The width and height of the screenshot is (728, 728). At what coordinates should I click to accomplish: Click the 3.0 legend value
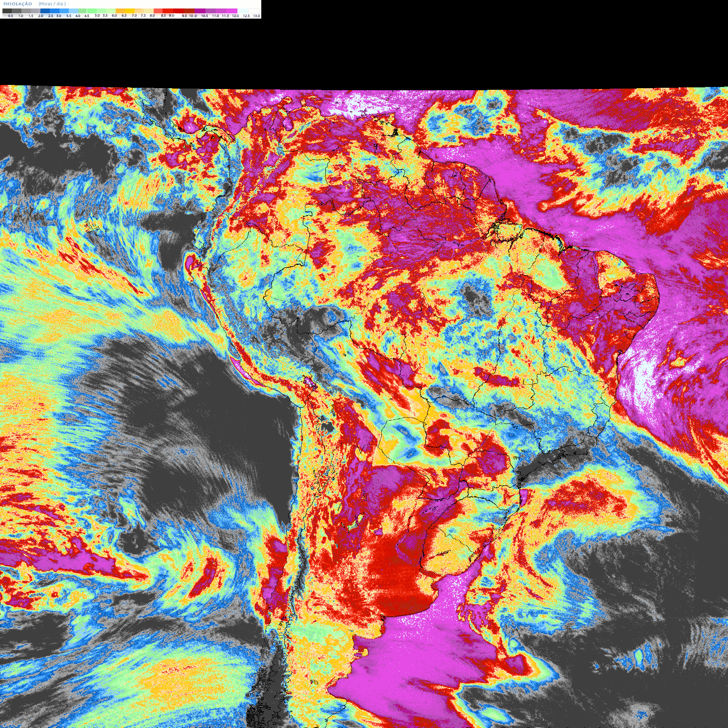(x=59, y=16)
